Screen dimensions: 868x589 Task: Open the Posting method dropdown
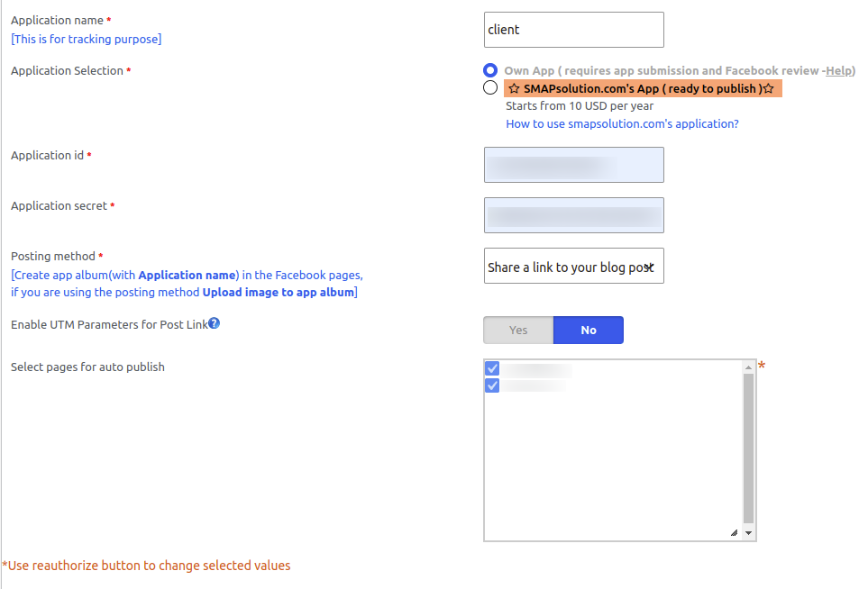573,266
